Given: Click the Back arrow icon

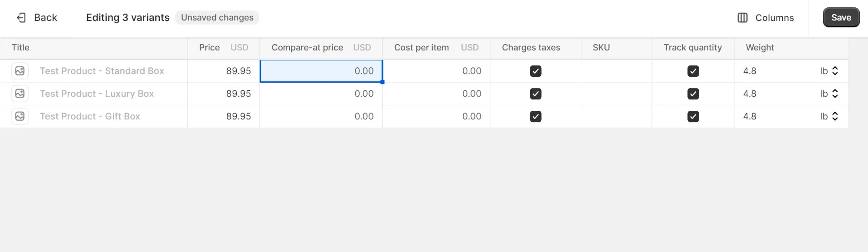Looking at the screenshot, I should [21, 18].
